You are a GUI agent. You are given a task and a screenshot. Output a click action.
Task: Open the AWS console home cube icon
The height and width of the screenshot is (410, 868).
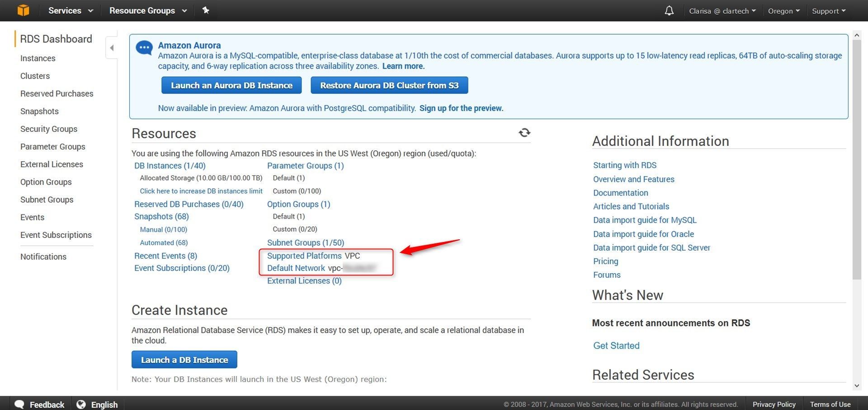pos(23,10)
